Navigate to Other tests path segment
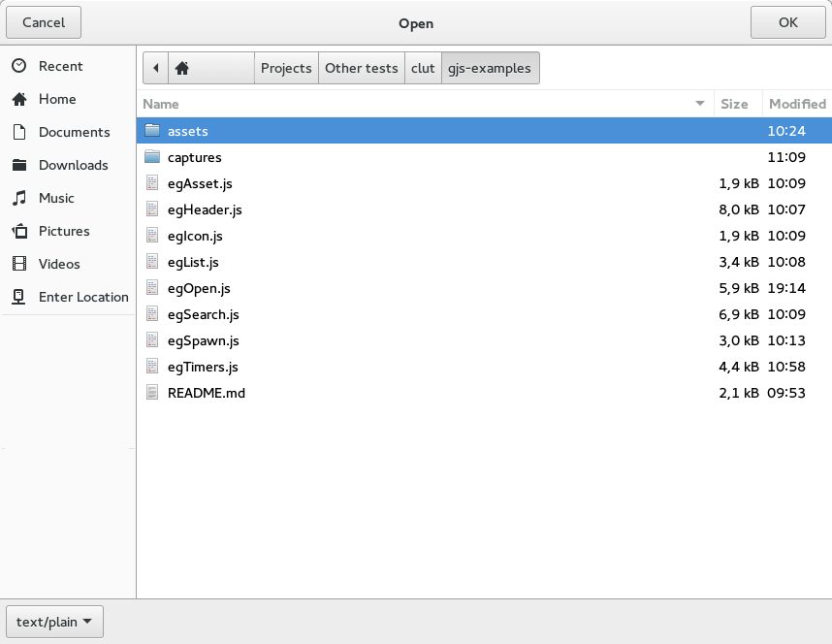This screenshot has width=832, height=644. tap(362, 68)
